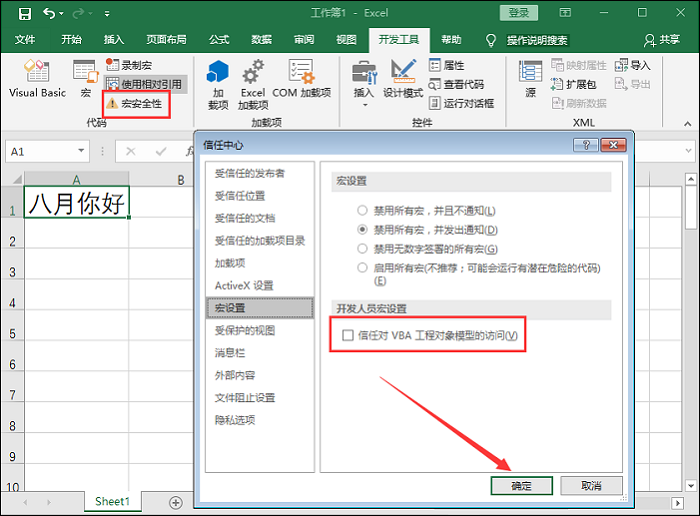Click 查看代码 view code
Screen dimensions: 700x516
pyautogui.click(x=456, y=84)
